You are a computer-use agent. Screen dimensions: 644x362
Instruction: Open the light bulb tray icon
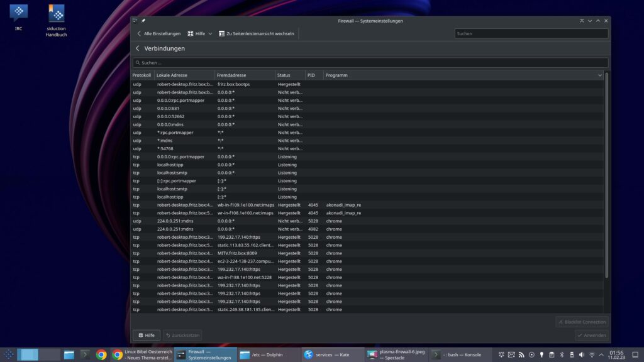541,354
